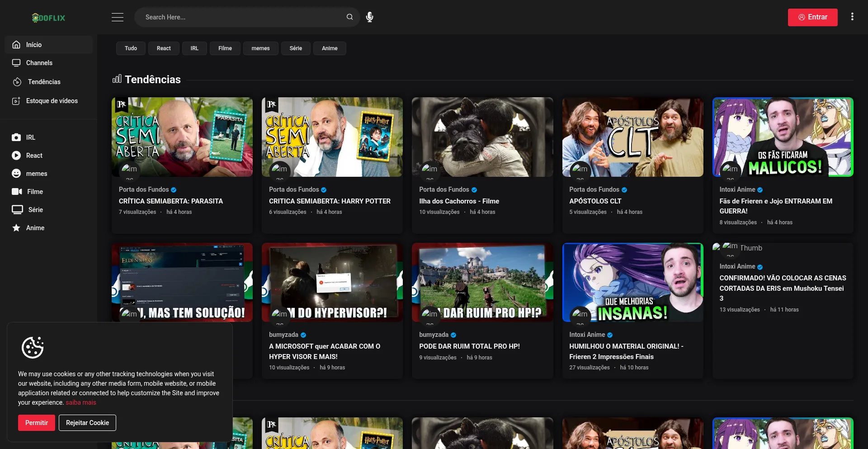This screenshot has width=868, height=449.
Task: Open Channels in the sidebar
Action: pos(48,63)
